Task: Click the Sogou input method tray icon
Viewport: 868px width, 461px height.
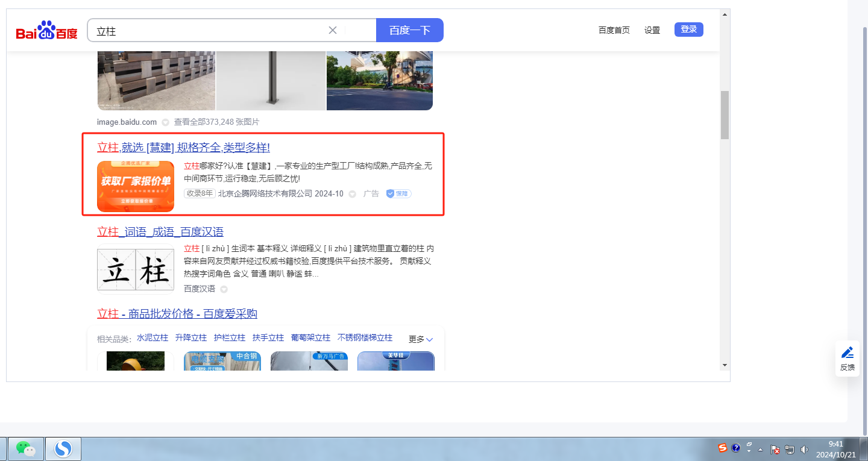Action: click(x=723, y=448)
